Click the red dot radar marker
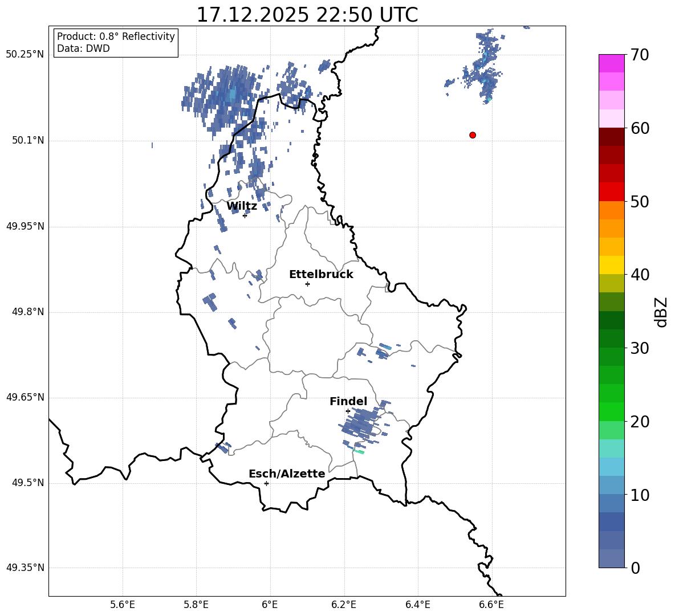The width and height of the screenshot is (675, 616). (x=473, y=135)
